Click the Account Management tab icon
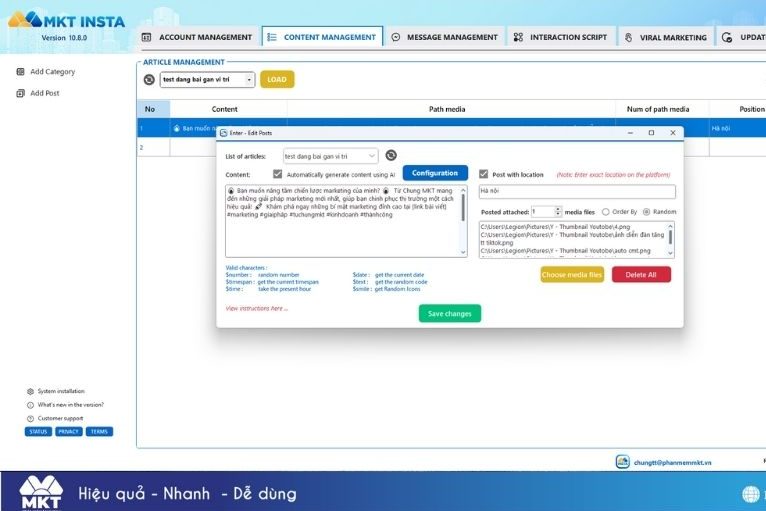The height and width of the screenshot is (511, 766). 146,37
